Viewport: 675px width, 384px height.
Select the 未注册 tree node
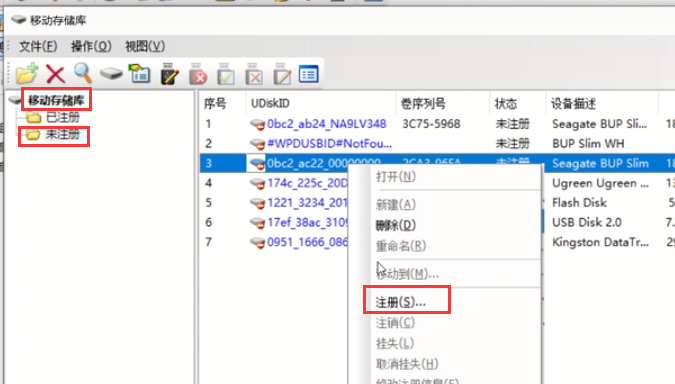tap(63, 135)
